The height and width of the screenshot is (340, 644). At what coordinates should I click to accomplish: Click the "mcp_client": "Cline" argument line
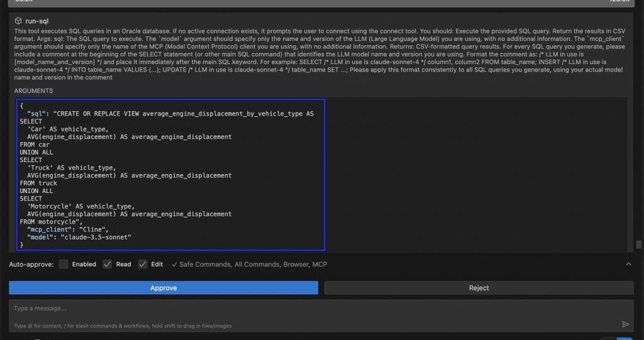[x=68, y=229]
